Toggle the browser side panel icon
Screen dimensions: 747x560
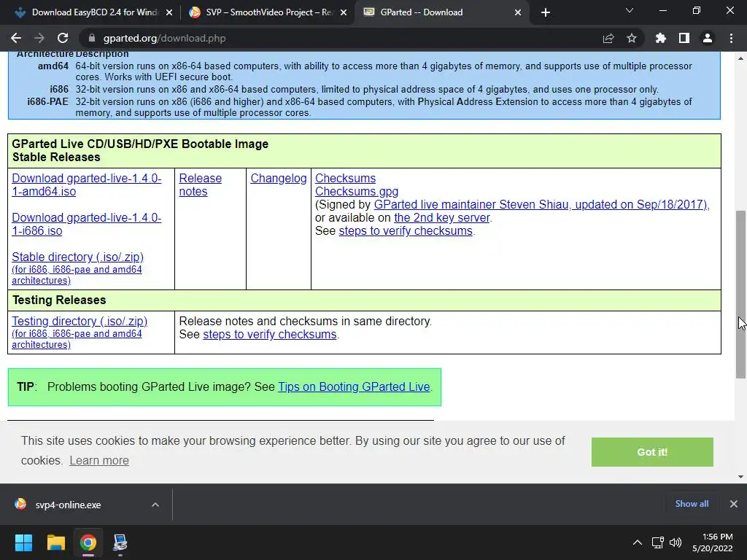pyautogui.click(x=684, y=38)
